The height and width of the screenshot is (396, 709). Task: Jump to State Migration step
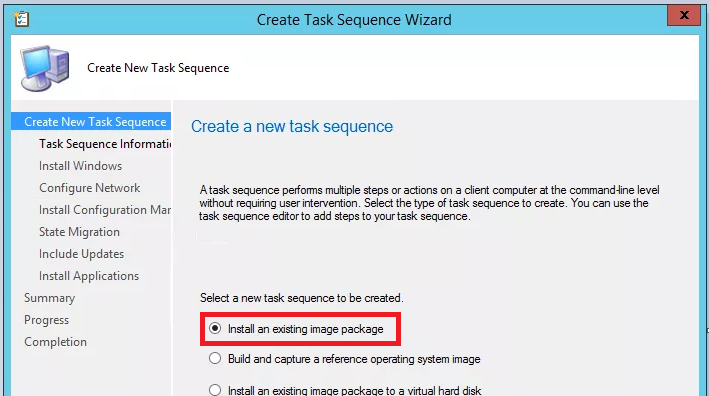pos(80,232)
